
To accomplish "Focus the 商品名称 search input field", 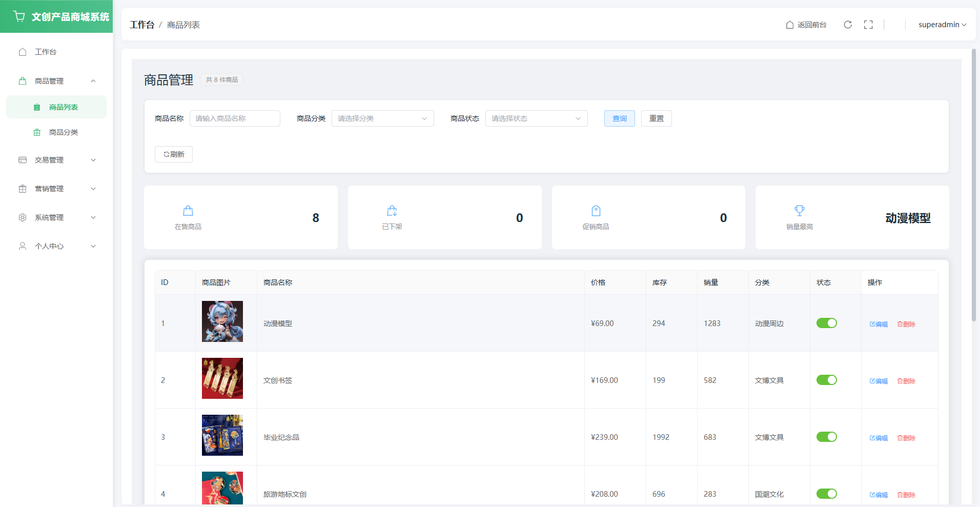I will pyautogui.click(x=235, y=118).
